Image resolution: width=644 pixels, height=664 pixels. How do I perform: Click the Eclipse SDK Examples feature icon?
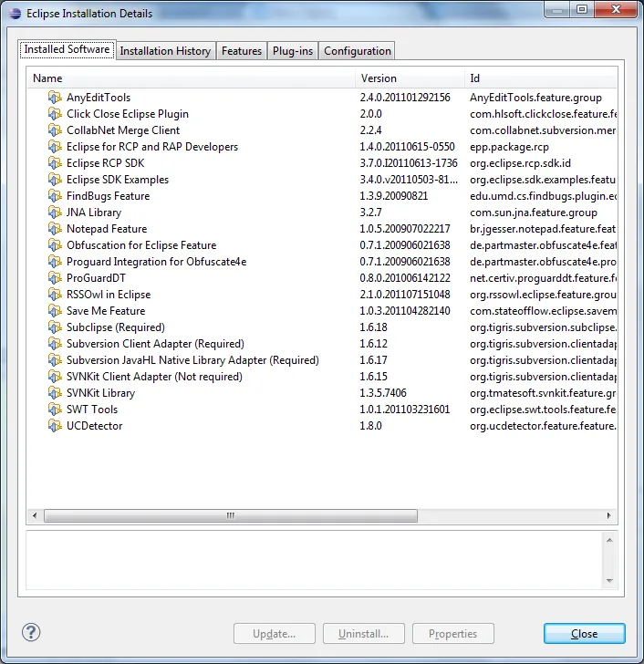(54, 180)
